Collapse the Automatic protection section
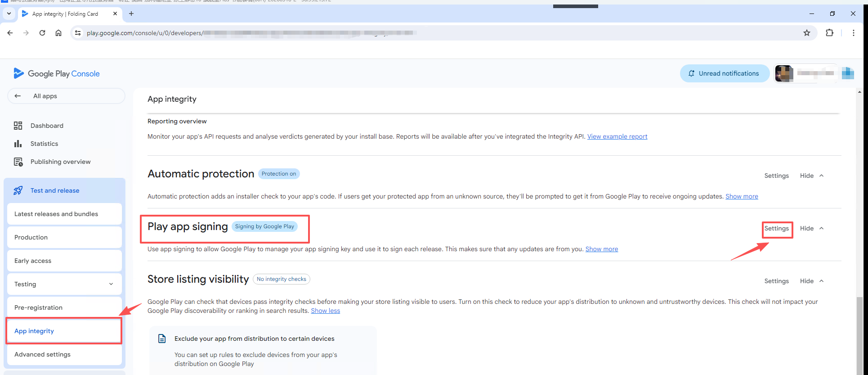This screenshot has width=868, height=375. click(x=812, y=176)
